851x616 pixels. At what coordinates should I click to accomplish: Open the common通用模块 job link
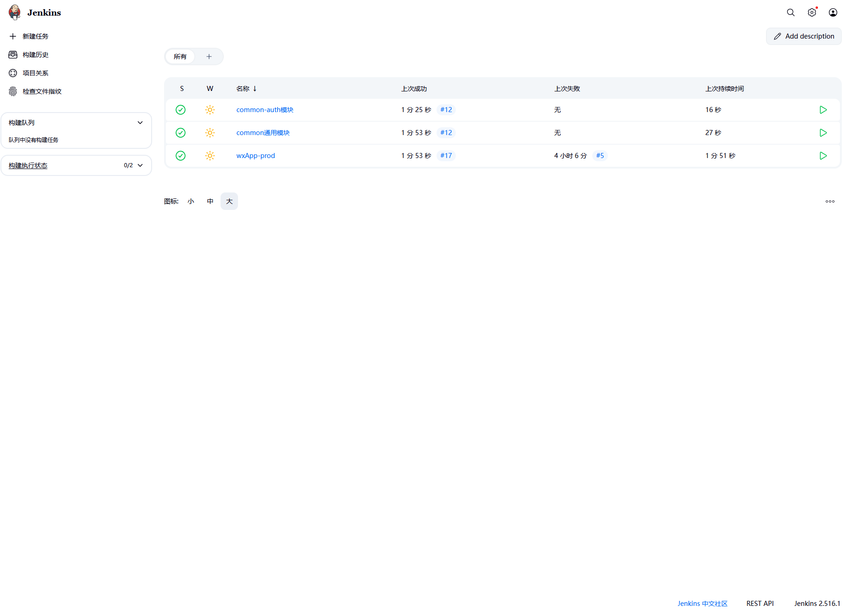pos(263,133)
